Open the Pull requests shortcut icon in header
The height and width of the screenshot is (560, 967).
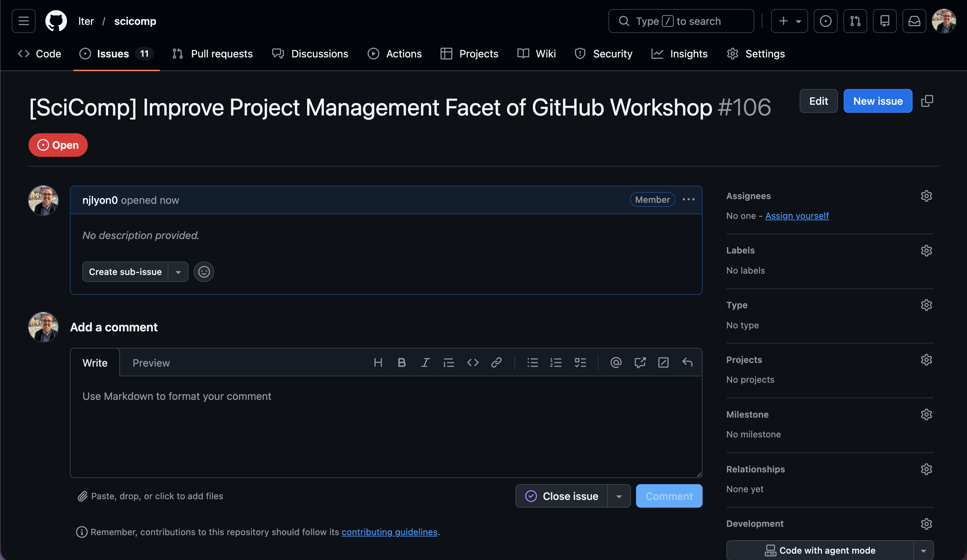(x=855, y=21)
